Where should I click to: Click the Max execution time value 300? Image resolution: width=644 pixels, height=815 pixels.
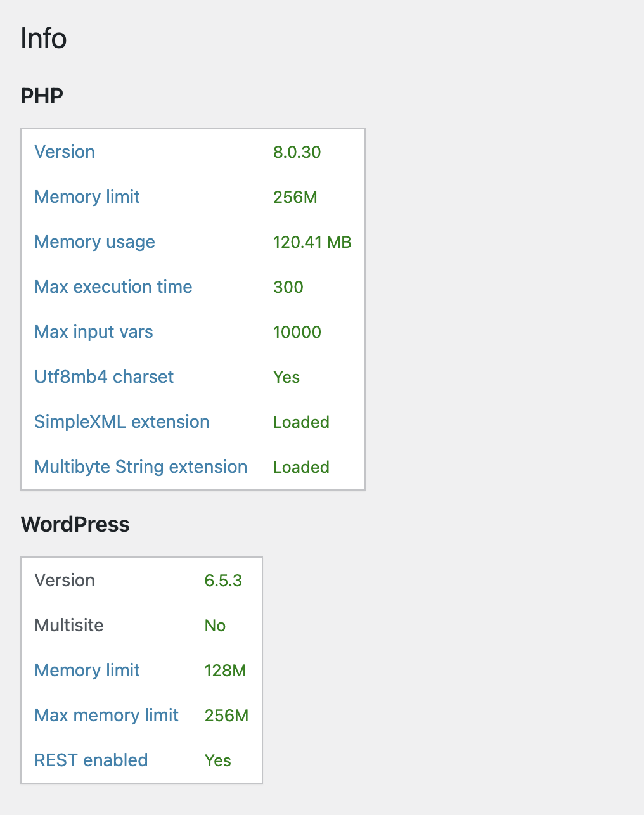click(288, 287)
